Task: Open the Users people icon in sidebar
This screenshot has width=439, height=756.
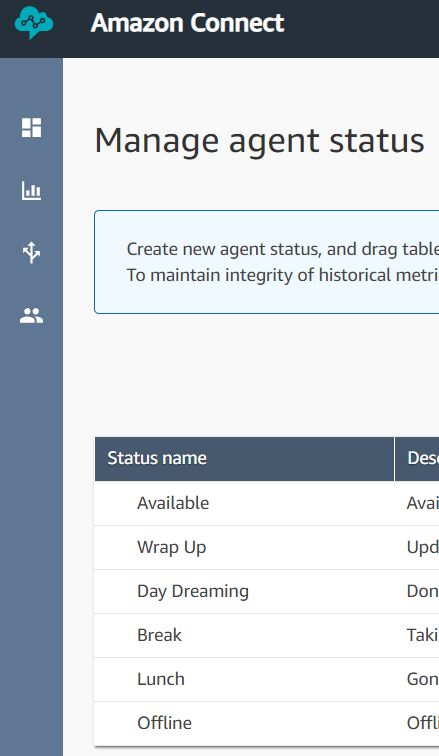Action: pos(31,316)
